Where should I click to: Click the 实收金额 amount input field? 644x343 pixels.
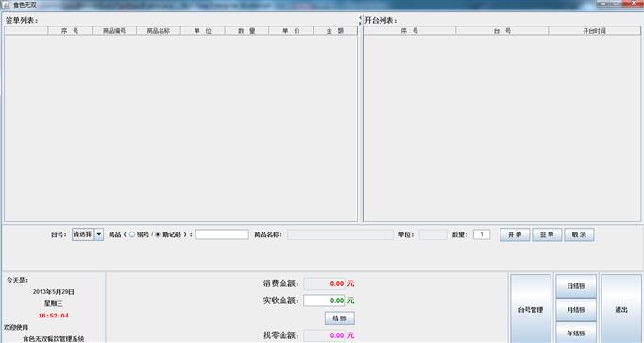324,300
